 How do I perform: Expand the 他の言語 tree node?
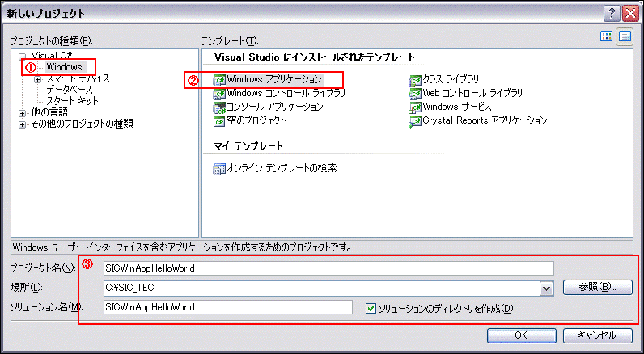pos(22,113)
